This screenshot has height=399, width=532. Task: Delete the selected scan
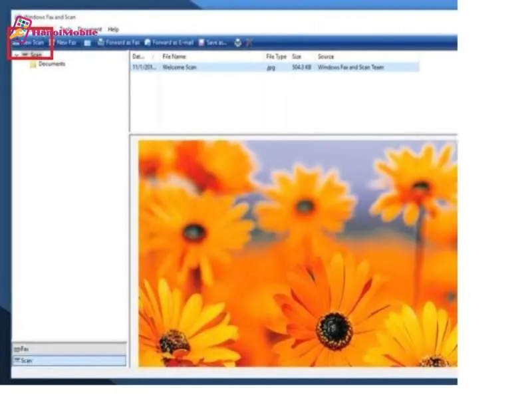tap(248, 42)
